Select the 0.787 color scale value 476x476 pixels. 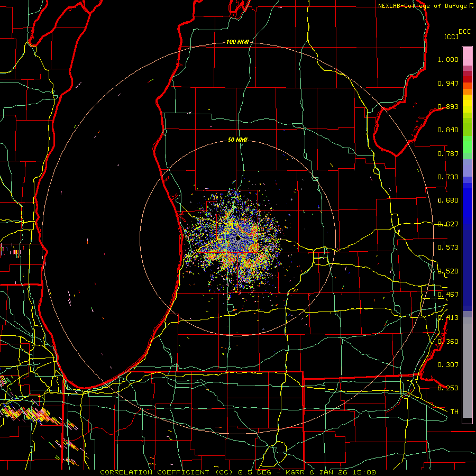coord(448,153)
